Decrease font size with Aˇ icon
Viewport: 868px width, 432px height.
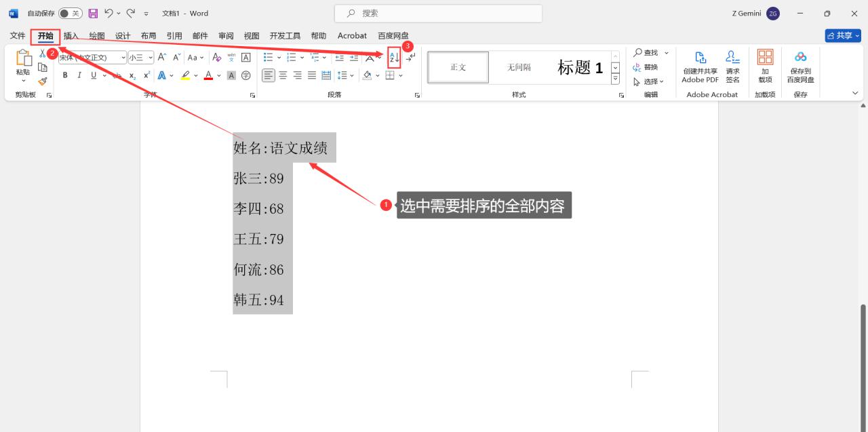[x=177, y=58]
